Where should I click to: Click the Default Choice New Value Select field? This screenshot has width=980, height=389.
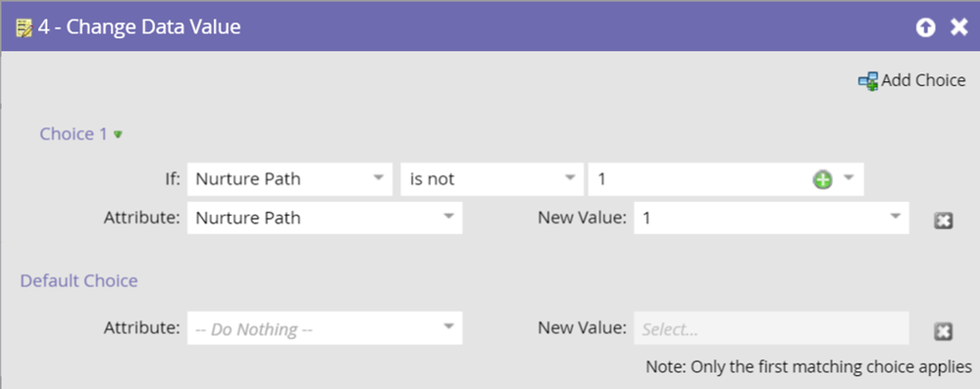click(771, 328)
